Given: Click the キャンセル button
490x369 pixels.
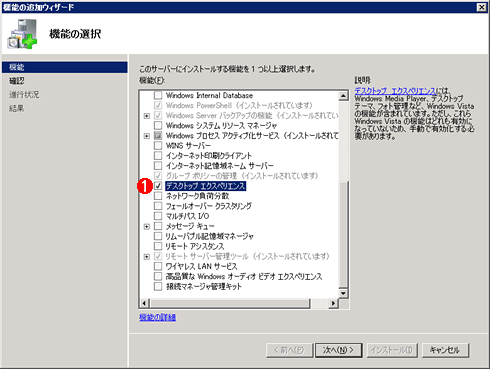Looking at the screenshot, I should (445, 350).
